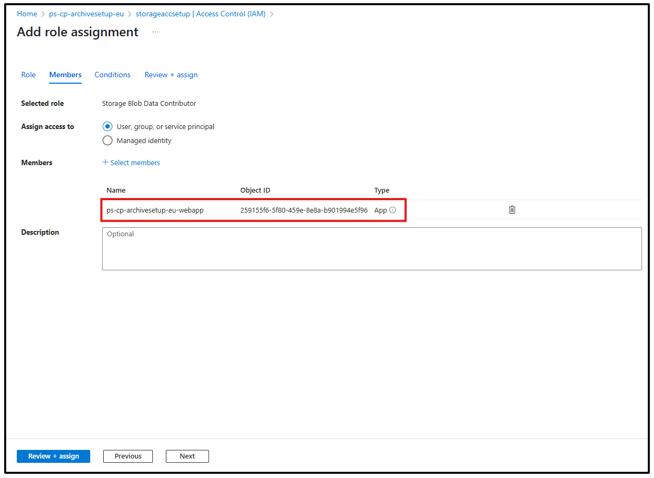Select the ps-cp-archivesetup-eu-webapp member row name
The image size is (654, 478).
(x=155, y=210)
